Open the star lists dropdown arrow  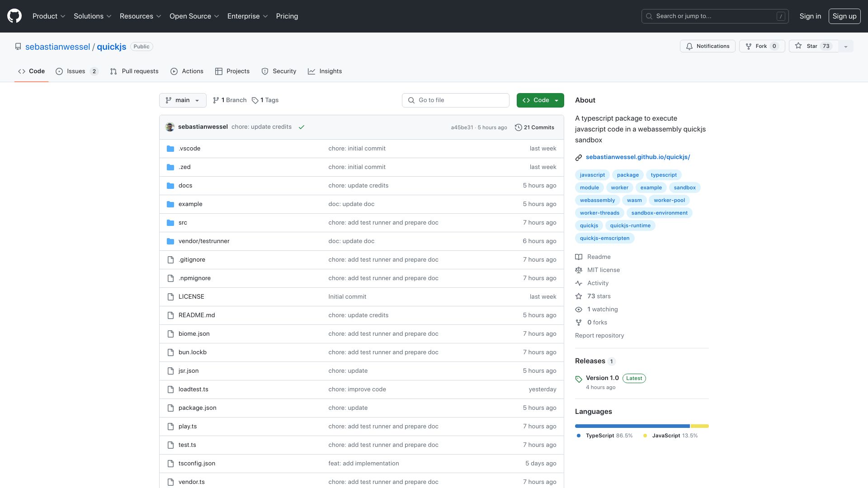[846, 46]
